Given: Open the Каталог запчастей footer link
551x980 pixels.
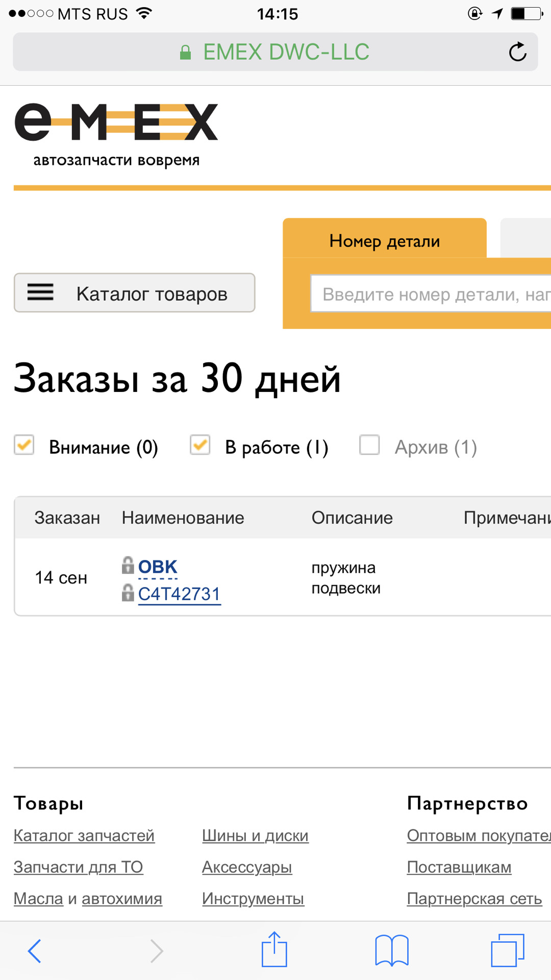Looking at the screenshot, I should tap(84, 836).
